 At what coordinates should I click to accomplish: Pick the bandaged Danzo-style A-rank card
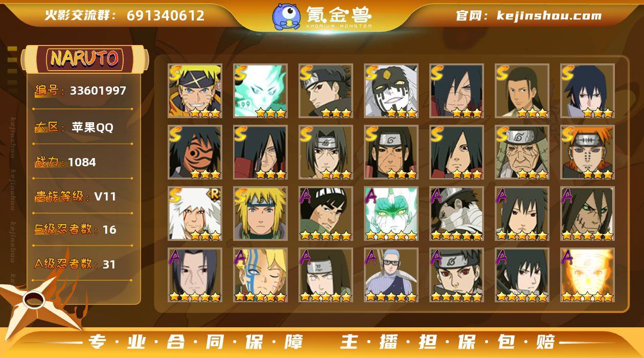tap(456, 214)
